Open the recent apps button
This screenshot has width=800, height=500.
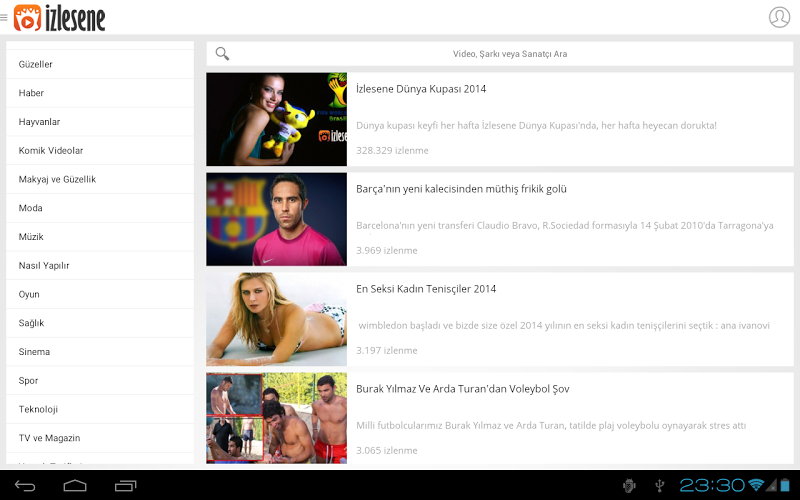pos(126,486)
